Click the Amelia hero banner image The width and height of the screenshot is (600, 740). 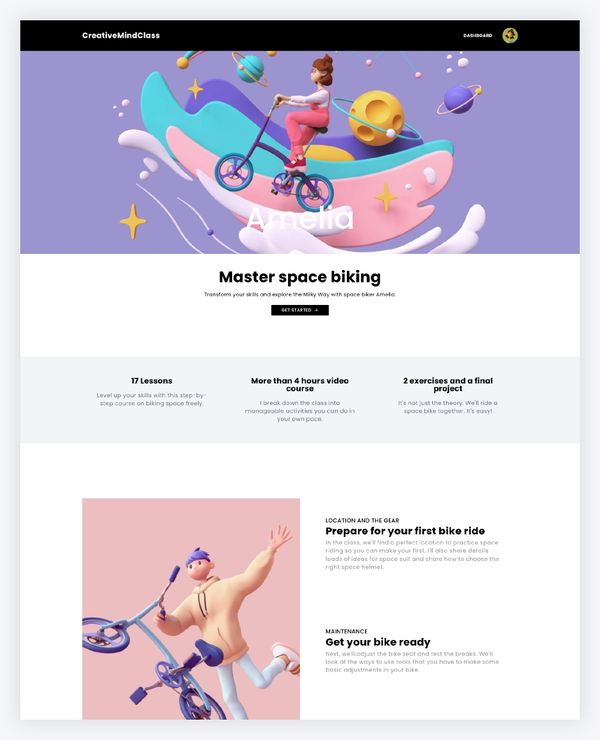tap(300, 152)
